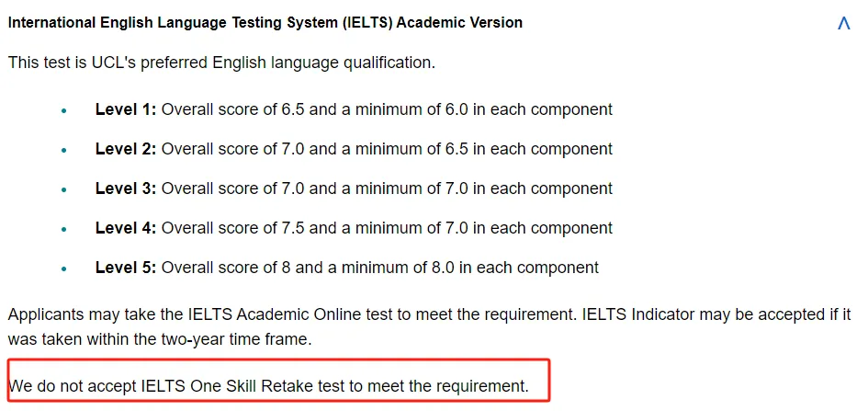Click the UCL's preferred qualification sentence
Viewport: 868px width, 411px height.
click(221, 63)
